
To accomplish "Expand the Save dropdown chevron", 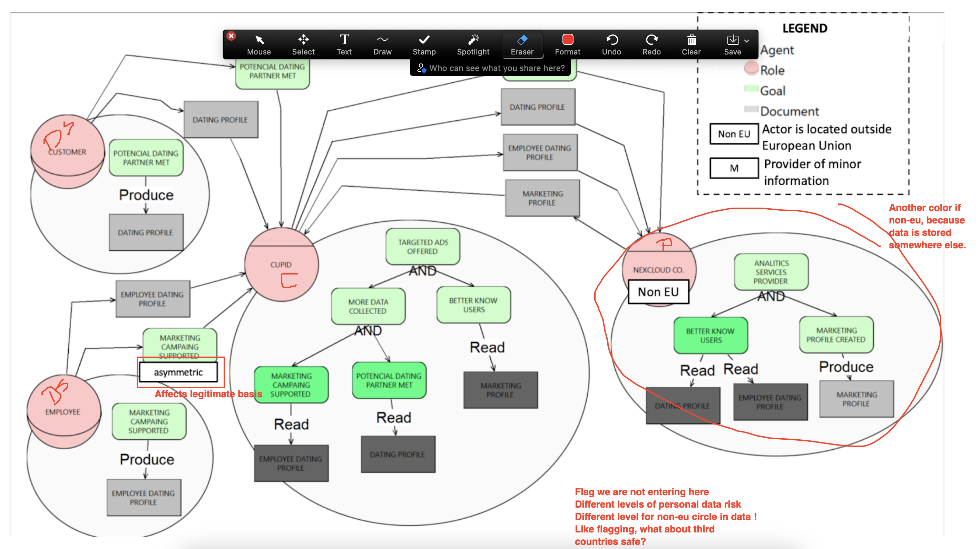I will [x=747, y=41].
